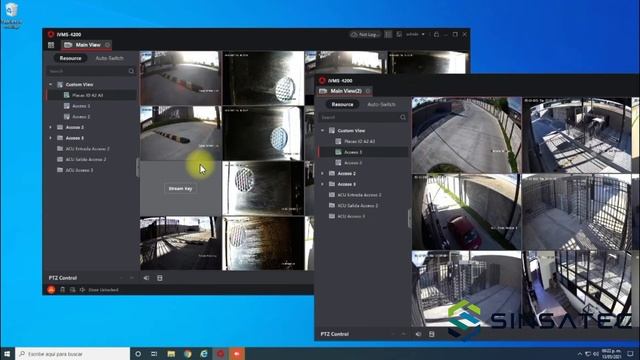This screenshot has width=640, height=360.
Task: Toggle audio speaker icon in back window toolbar
Action: (147, 278)
